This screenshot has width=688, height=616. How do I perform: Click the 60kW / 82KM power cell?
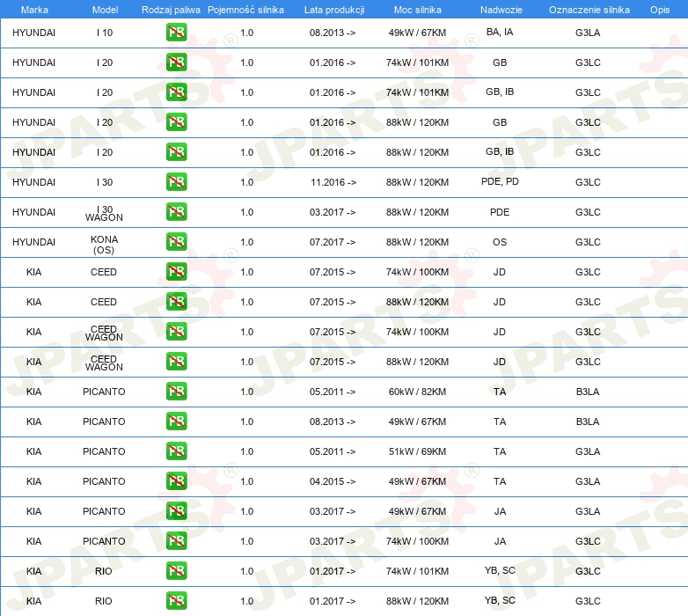(x=417, y=392)
